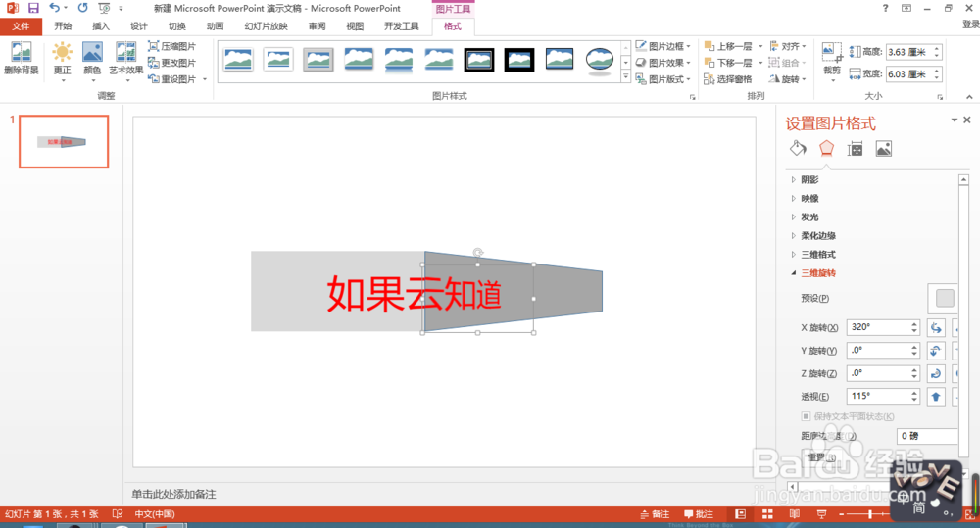Click Change Picture (更改图片)
This screenshot has width=980, height=528.
click(171, 63)
